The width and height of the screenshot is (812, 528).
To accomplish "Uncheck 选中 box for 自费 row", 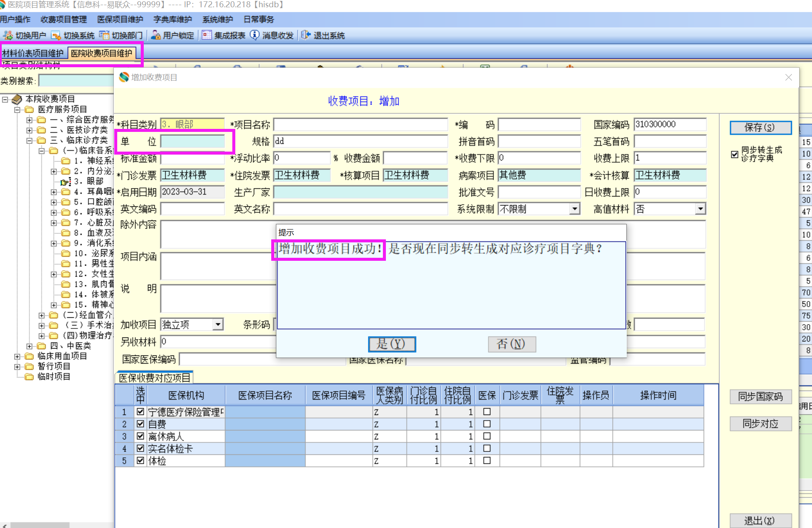I will pos(140,424).
